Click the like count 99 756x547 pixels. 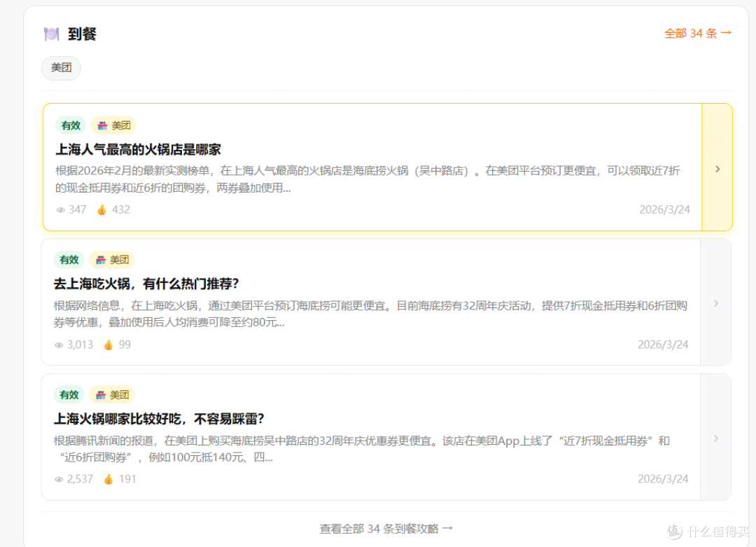[x=125, y=345]
